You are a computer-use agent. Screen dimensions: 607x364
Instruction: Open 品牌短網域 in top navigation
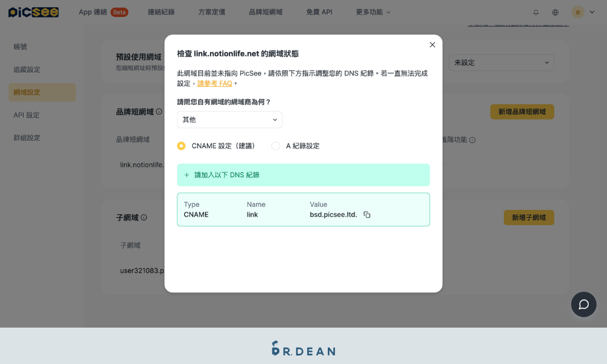pyautogui.click(x=266, y=12)
